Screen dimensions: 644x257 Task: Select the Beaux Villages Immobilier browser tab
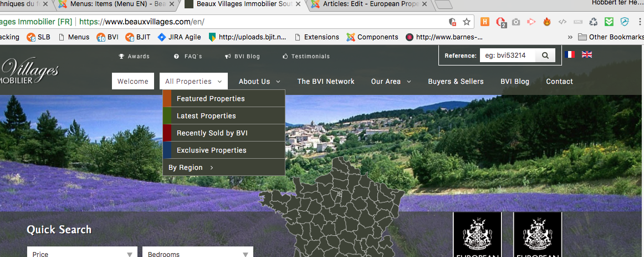(242, 4)
